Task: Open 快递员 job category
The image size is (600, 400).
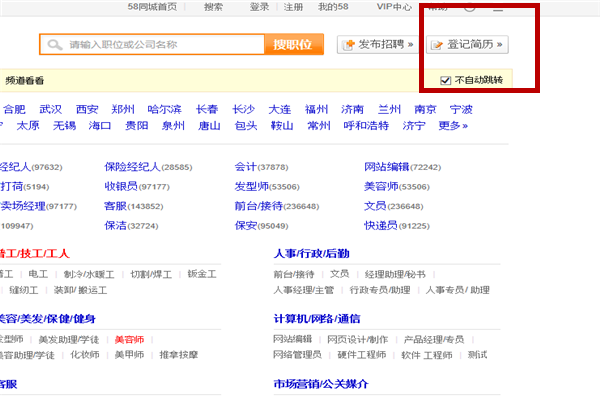Action: click(381, 225)
